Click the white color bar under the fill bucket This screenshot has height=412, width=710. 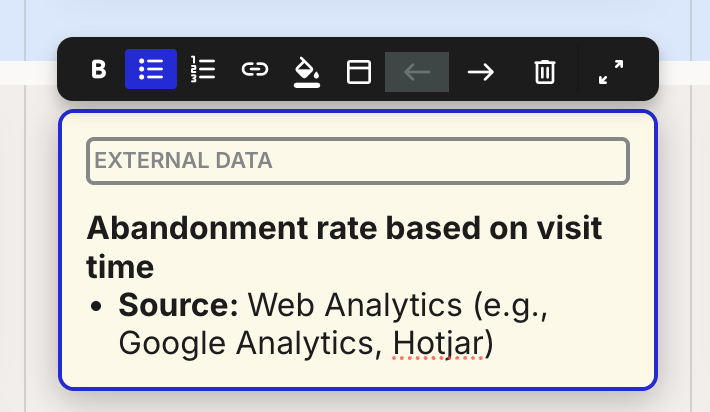tap(307, 87)
